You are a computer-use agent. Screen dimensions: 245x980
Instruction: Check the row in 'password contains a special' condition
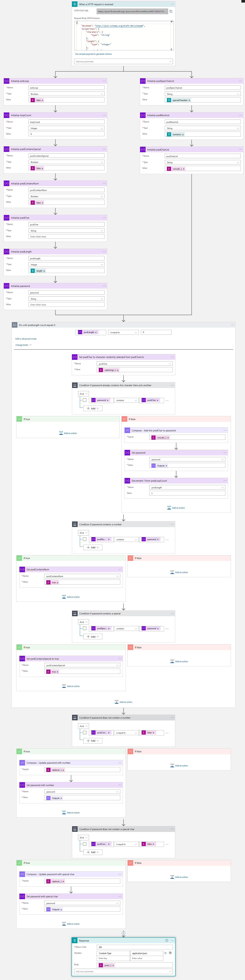84,628
